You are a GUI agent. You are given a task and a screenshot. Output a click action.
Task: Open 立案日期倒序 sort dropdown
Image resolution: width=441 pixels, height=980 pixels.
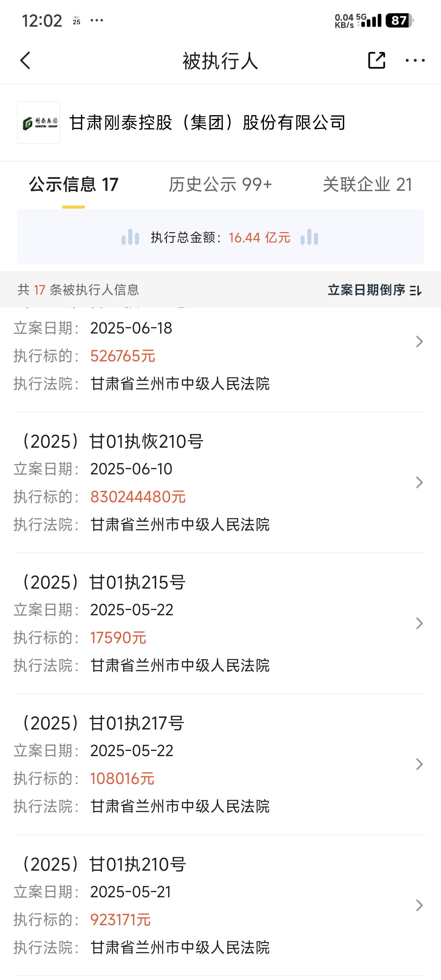tap(375, 290)
